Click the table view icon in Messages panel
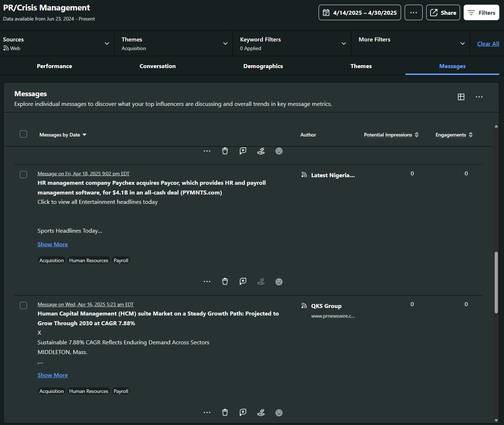This screenshot has height=425, width=504. [x=461, y=97]
